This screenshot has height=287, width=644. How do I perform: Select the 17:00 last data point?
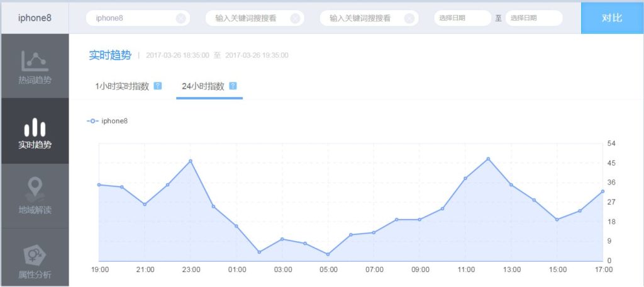pyautogui.click(x=602, y=191)
